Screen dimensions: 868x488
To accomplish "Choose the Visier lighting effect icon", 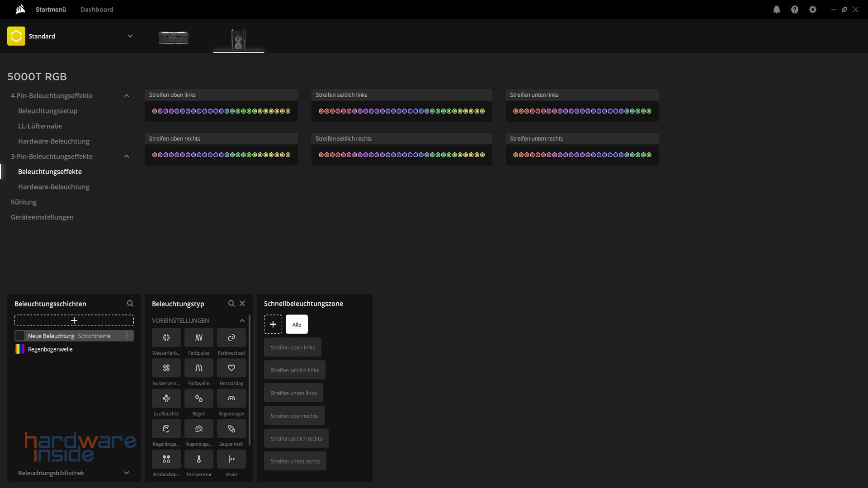I will point(231,459).
